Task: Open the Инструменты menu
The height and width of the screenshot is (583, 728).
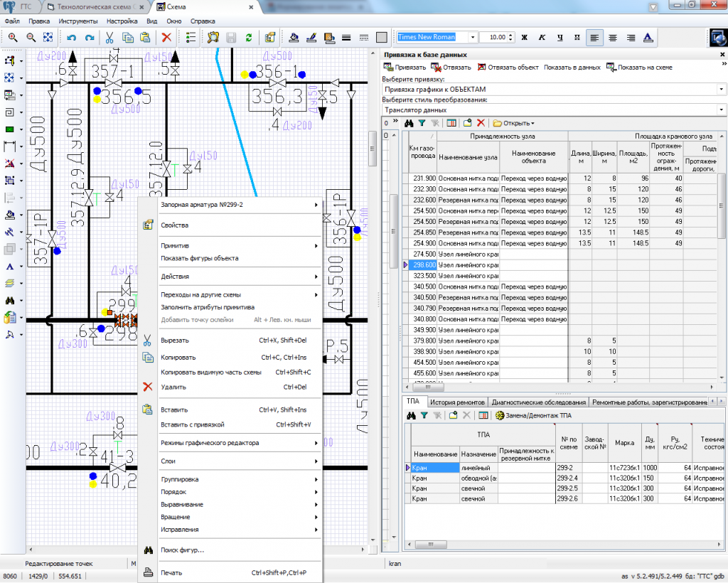Action: (78, 21)
